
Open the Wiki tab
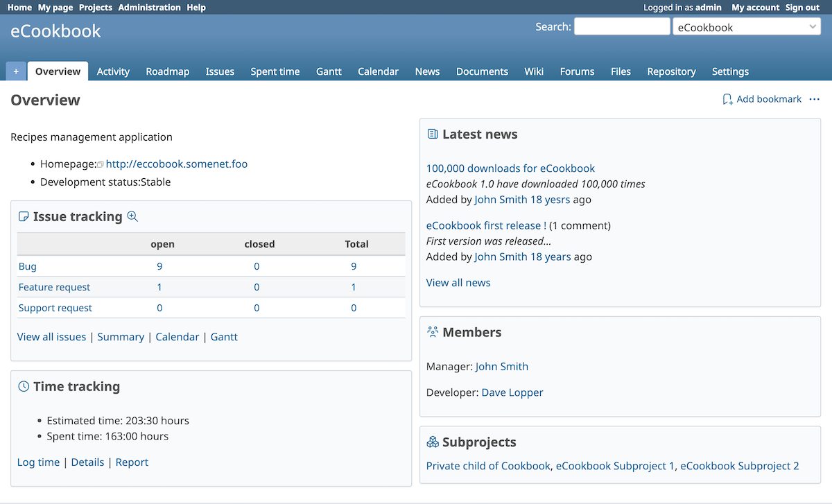pos(534,71)
